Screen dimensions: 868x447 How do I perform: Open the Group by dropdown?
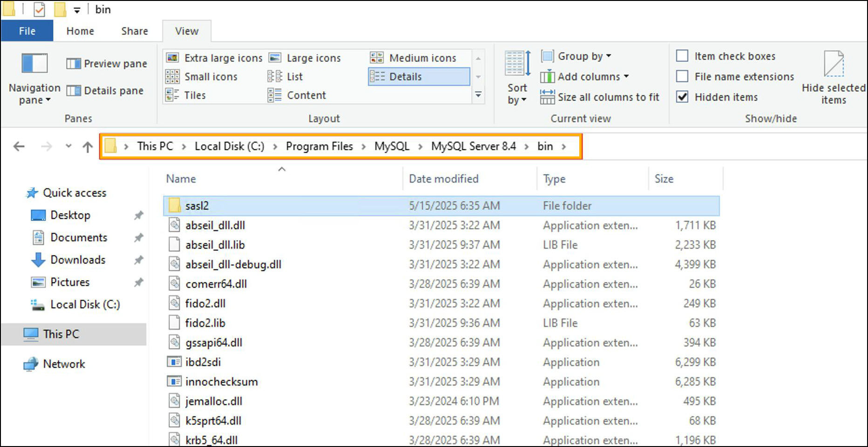576,56
